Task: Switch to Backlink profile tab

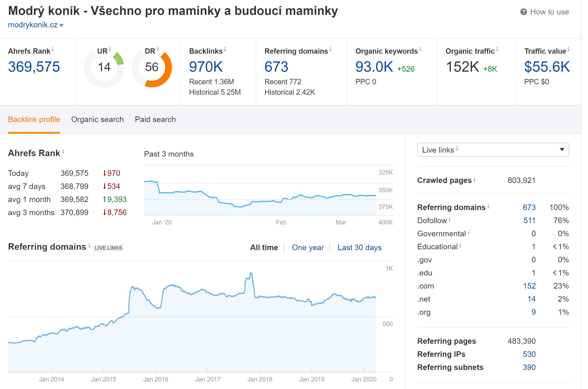Action: point(34,119)
